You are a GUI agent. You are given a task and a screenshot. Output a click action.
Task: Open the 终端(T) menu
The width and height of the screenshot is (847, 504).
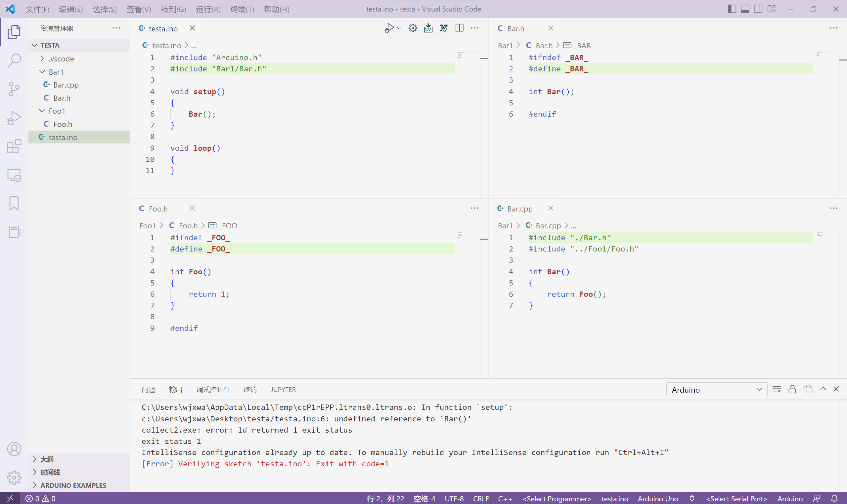(242, 9)
